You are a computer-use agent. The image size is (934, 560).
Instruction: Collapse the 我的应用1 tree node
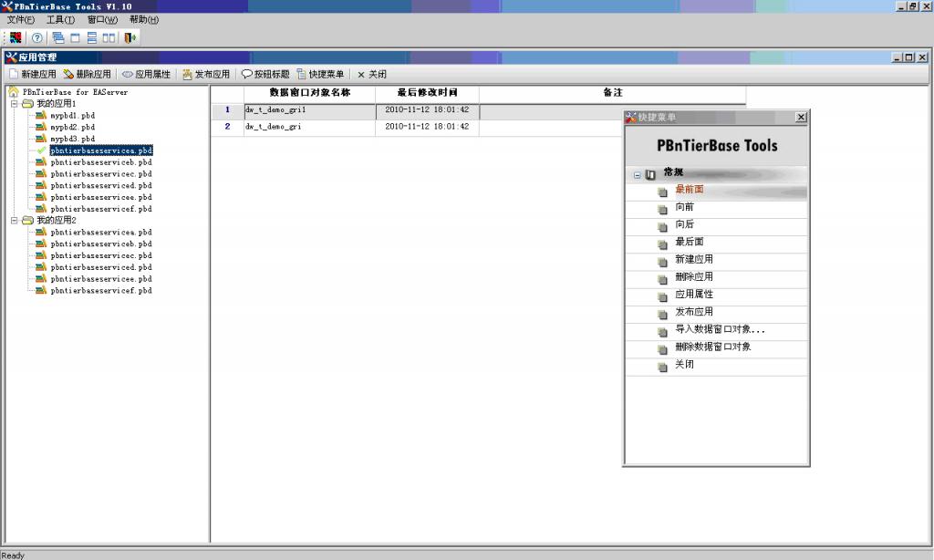(x=15, y=104)
